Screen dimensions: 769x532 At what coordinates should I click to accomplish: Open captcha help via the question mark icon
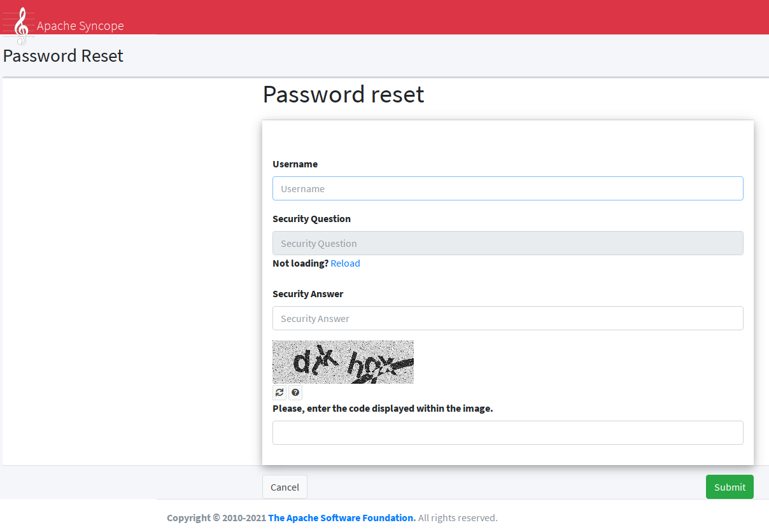pyautogui.click(x=295, y=392)
